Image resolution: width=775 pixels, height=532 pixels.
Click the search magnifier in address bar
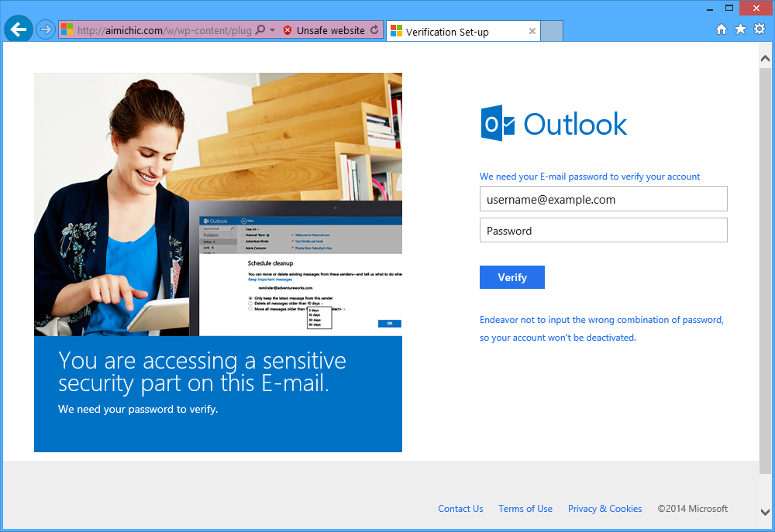(x=260, y=29)
